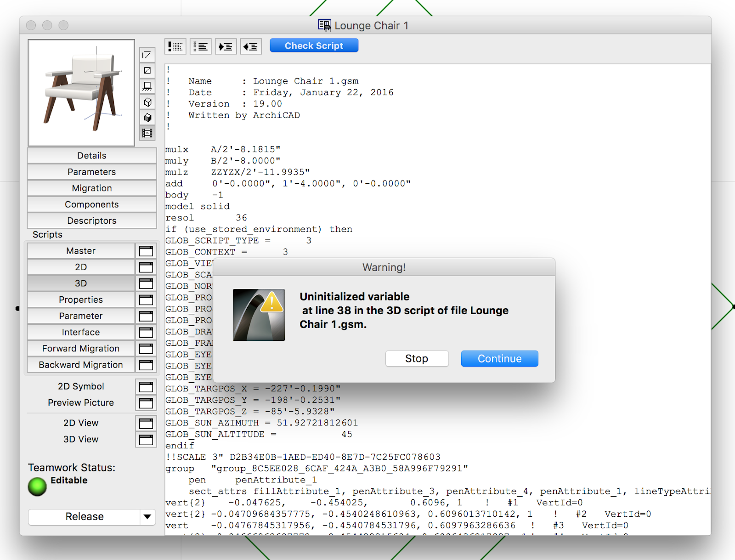The image size is (735, 560).
Task: Select the shaded cube preview icon
Action: (x=147, y=118)
